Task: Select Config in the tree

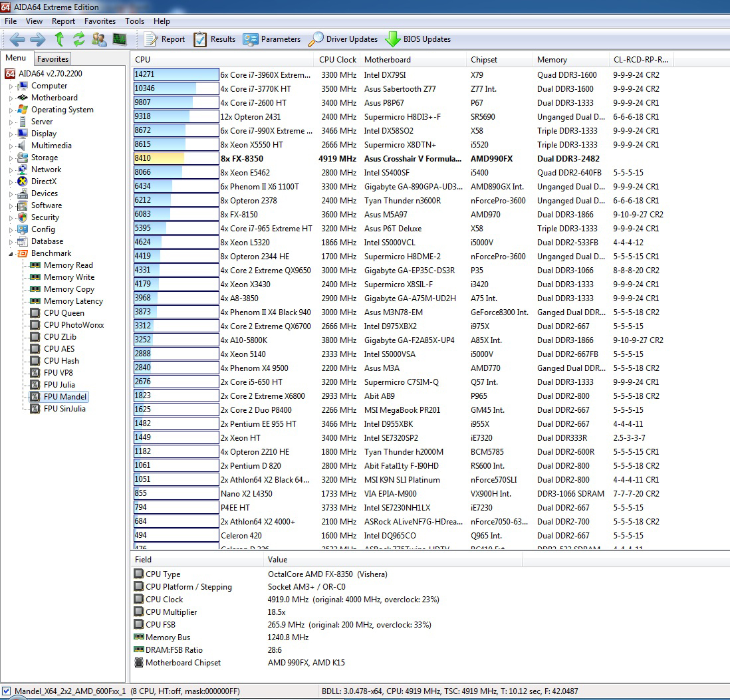Action: pyautogui.click(x=43, y=229)
